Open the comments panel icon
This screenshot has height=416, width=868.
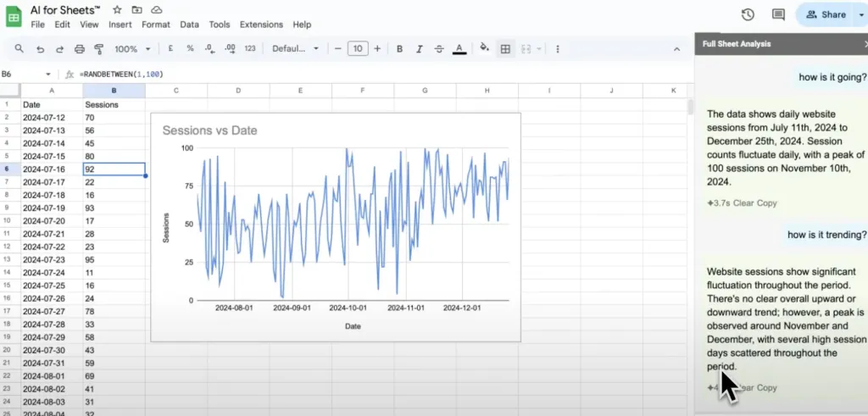(778, 14)
